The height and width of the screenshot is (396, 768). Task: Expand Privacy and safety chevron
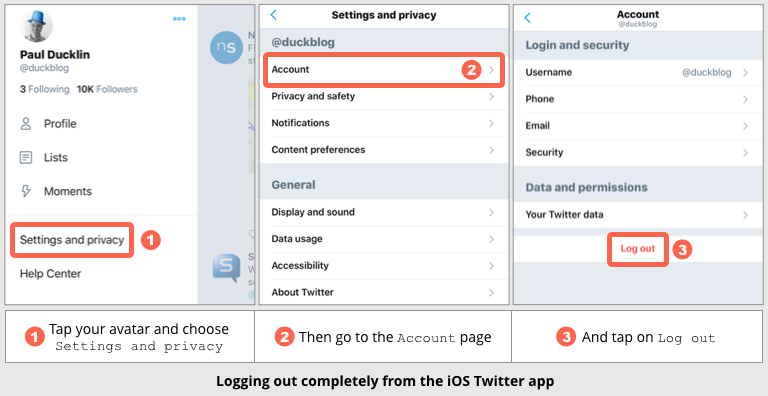491,97
